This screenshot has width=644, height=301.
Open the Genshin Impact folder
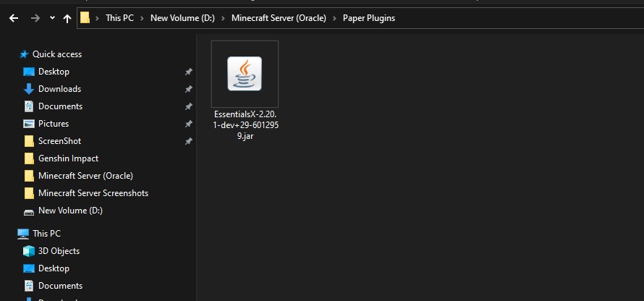68,158
